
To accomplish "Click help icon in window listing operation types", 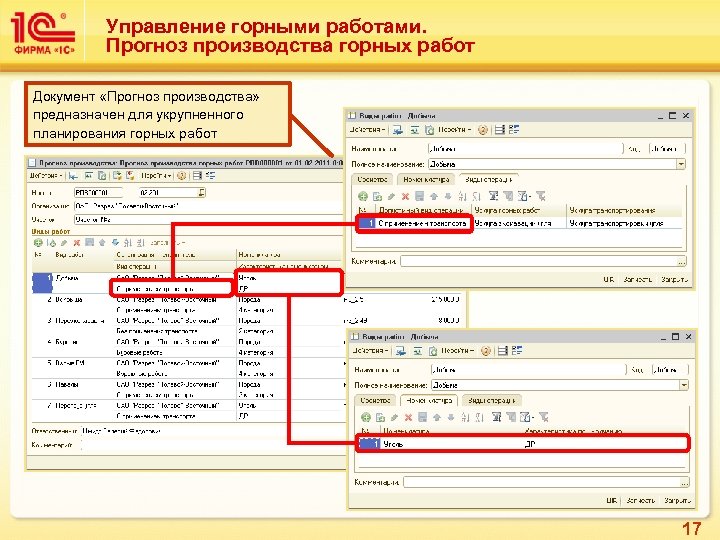I will point(483,130).
